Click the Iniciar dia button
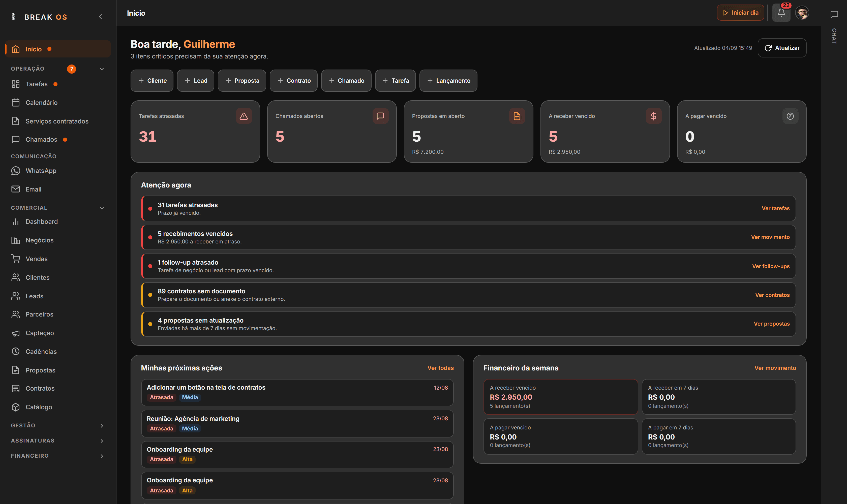The image size is (847, 504). click(x=740, y=13)
